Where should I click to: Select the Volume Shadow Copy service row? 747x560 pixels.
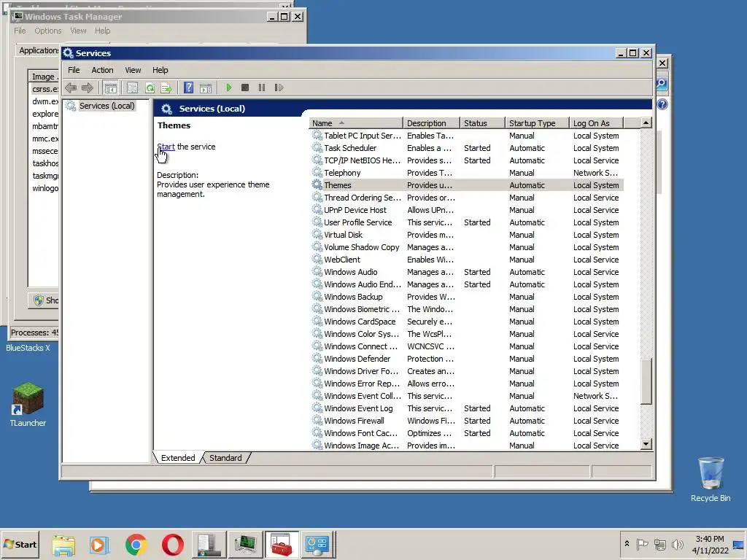[x=467, y=247]
